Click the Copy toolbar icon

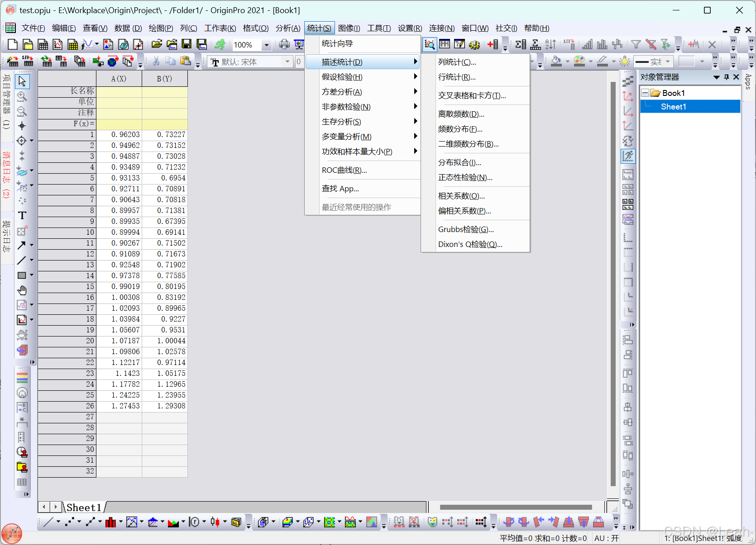pos(171,61)
